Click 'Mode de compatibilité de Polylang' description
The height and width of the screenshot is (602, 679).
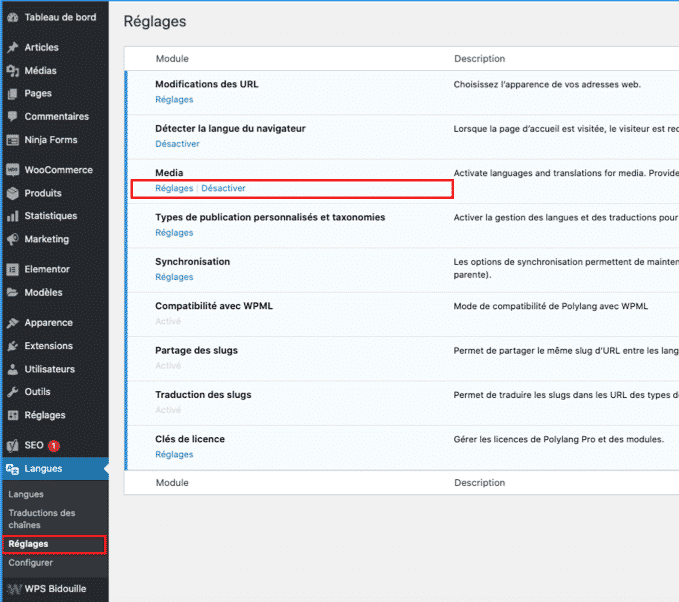click(551, 306)
